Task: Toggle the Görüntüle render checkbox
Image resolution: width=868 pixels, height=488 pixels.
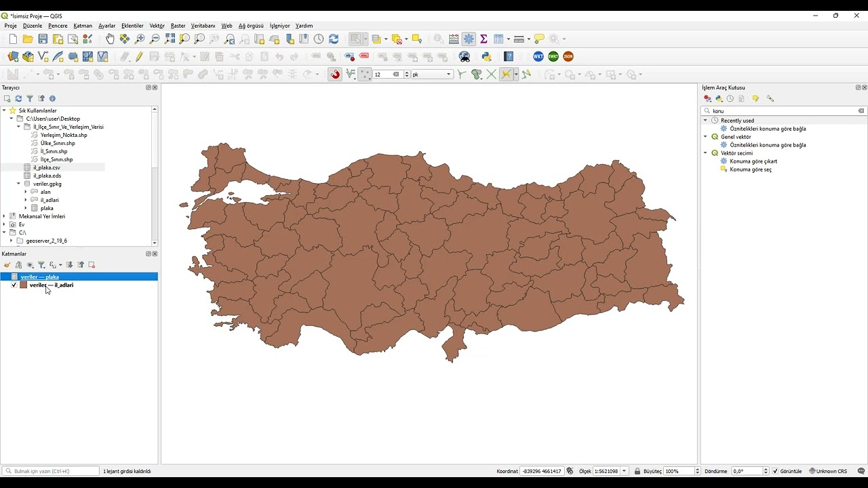Action: click(776, 471)
